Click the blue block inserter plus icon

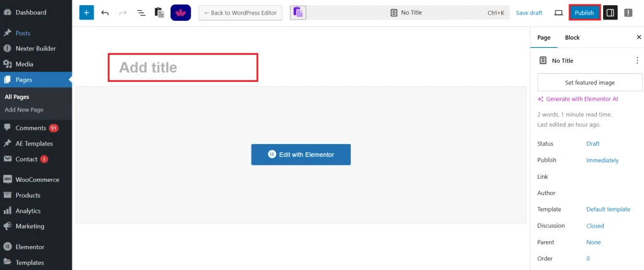(87, 13)
